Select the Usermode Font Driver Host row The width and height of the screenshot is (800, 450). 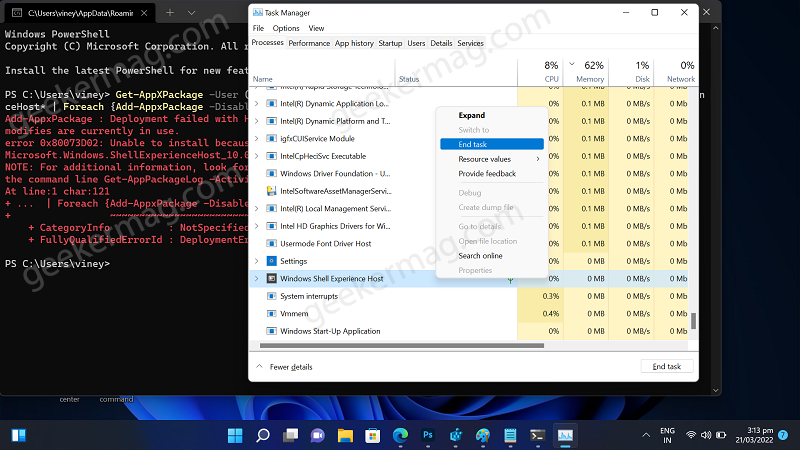[468, 243]
